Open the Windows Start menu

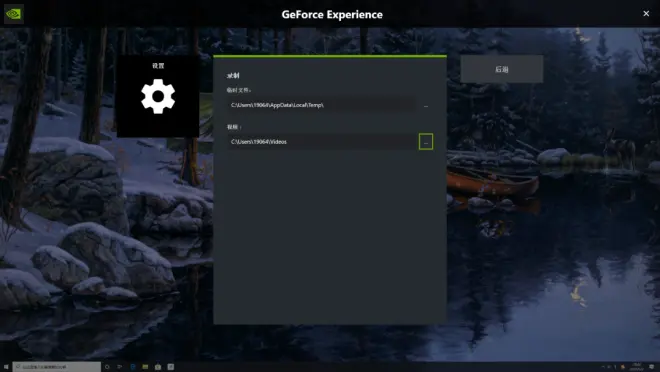point(6,367)
